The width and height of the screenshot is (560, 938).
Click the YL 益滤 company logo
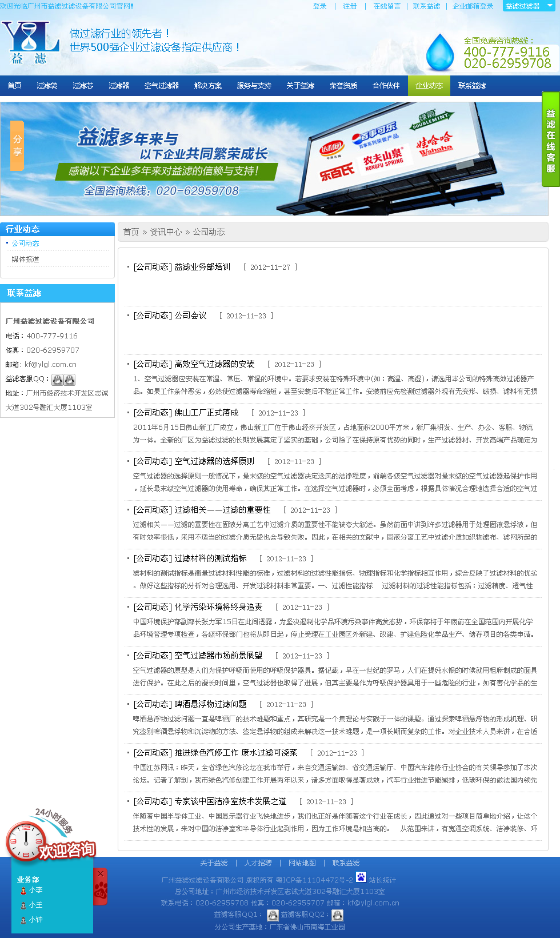tap(30, 43)
